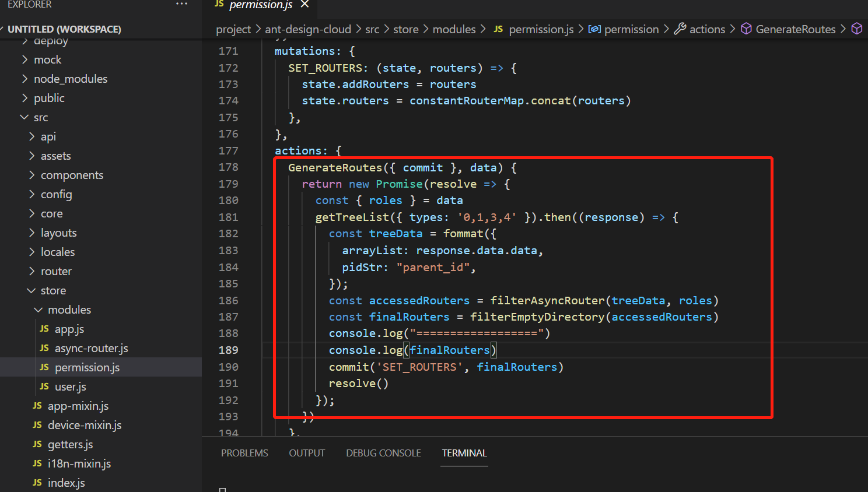The width and height of the screenshot is (868, 492).
Task: Click breadcrumb segment 'store'
Action: click(x=406, y=29)
